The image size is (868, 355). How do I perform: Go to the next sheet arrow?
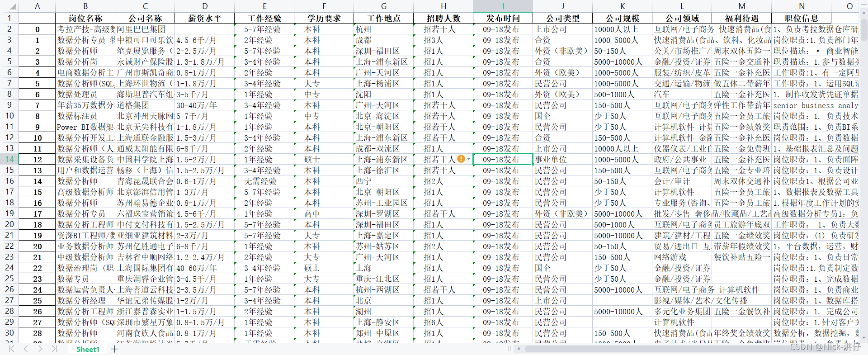[40, 349]
